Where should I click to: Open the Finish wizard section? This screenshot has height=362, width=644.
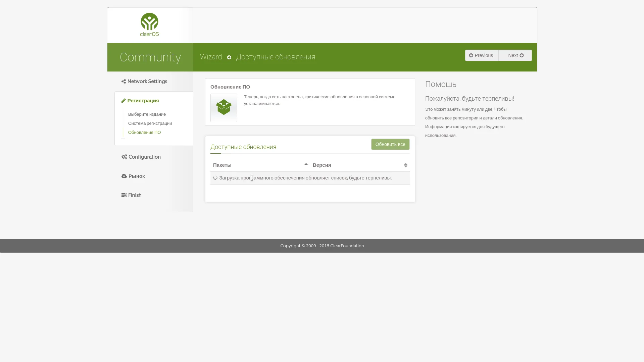click(x=132, y=195)
